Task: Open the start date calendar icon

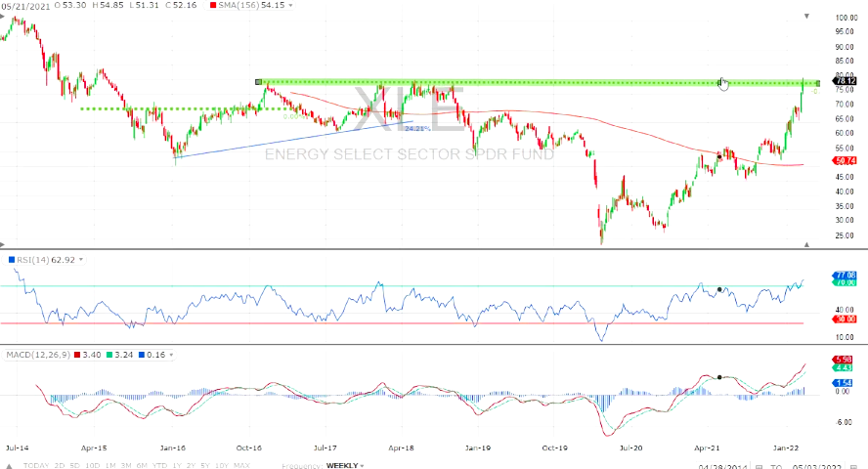Action: [x=759, y=467]
